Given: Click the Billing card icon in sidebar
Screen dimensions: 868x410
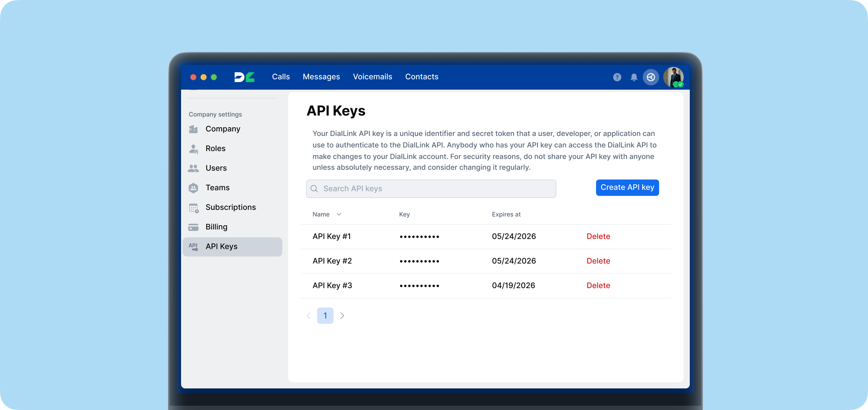Looking at the screenshot, I should coord(193,227).
